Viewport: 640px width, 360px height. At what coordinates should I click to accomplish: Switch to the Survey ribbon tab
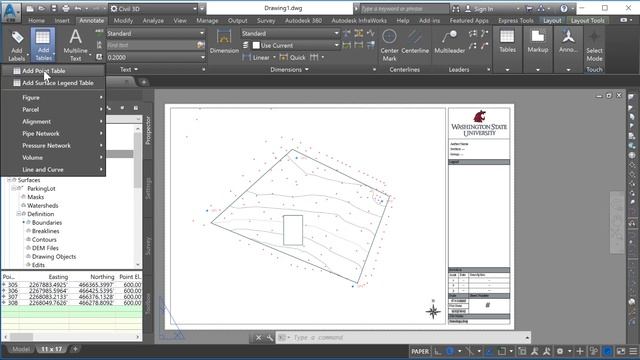coord(266,20)
